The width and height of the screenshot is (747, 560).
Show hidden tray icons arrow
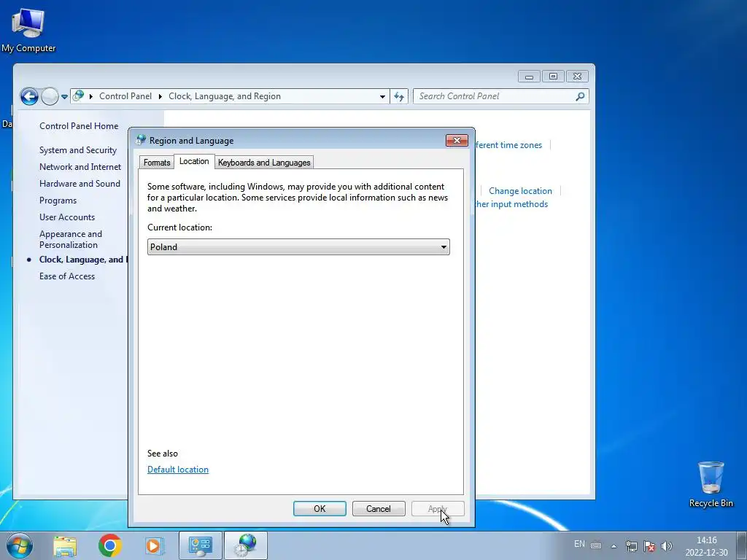[x=614, y=546]
